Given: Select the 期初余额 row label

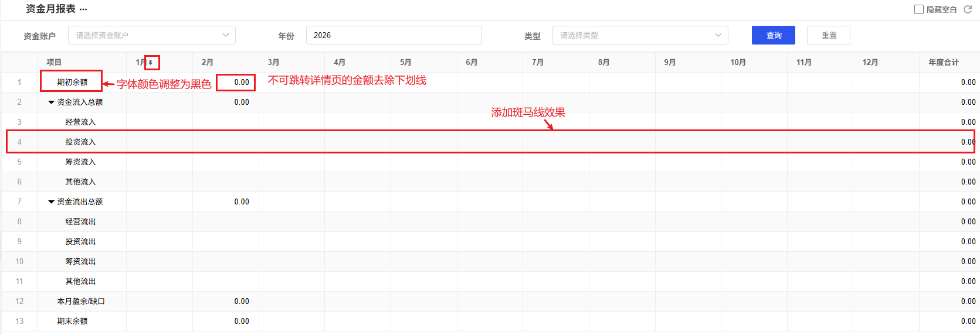Looking at the screenshot, I should pos(72,83).
